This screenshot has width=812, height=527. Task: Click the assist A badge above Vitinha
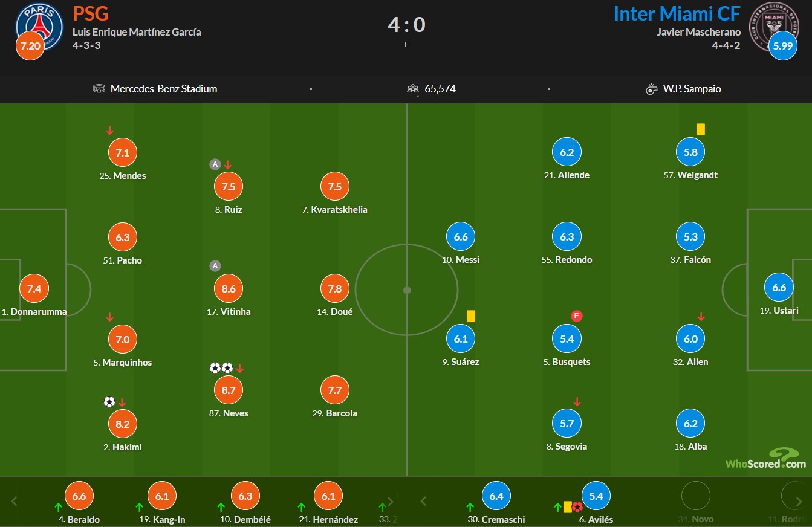coord(215,266)
